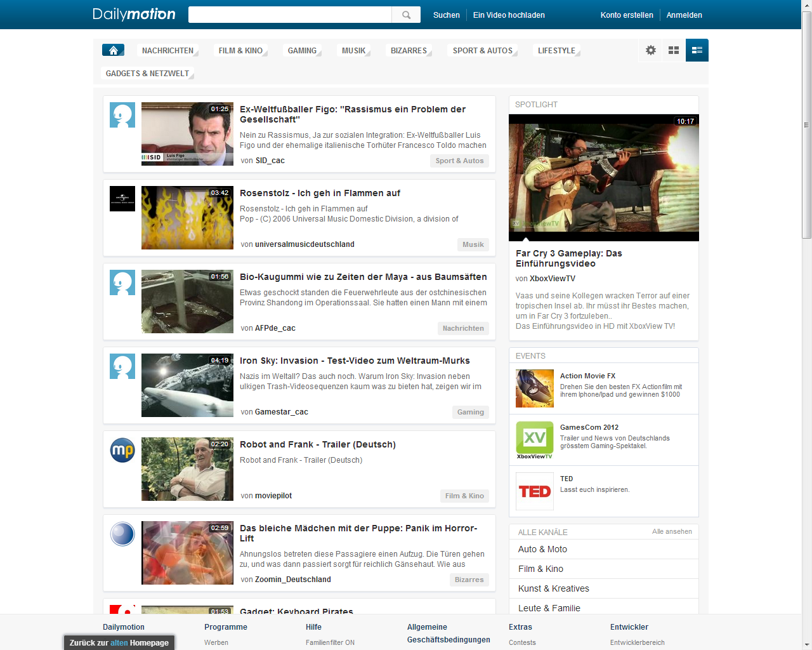The image size is (812, 650).
Task: Click the Musik tag button
Action: (473, 244)
